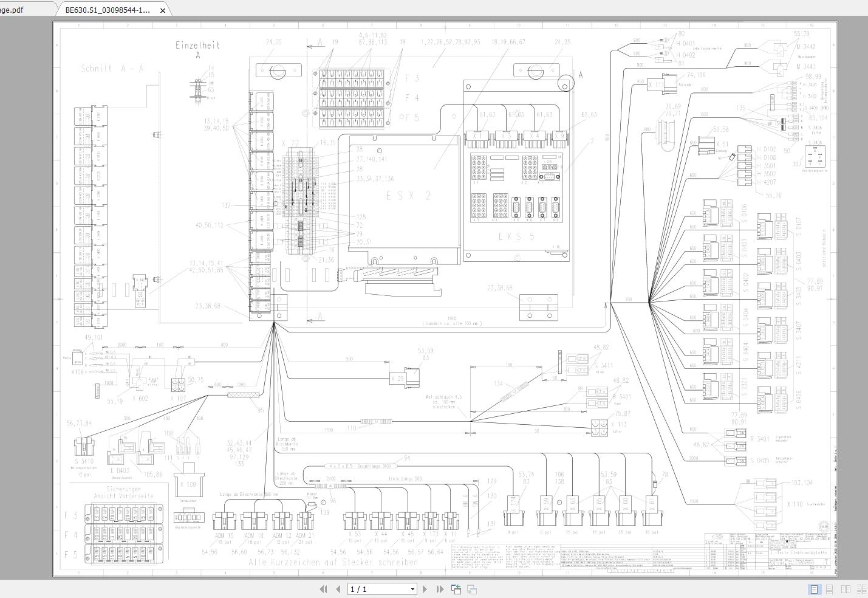Toggle the highlighted single page display mode
The width and height of the screenshot is (868, 598).
click(x=814, y=589)
